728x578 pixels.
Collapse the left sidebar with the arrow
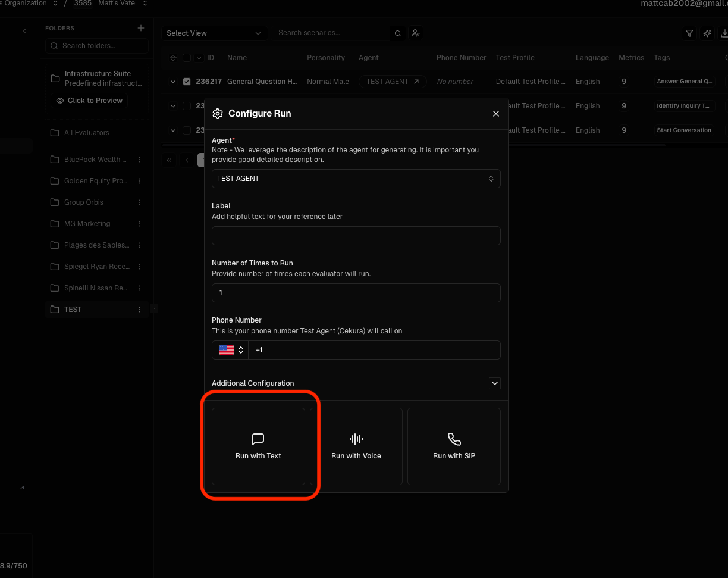click(x=24, y=31)
